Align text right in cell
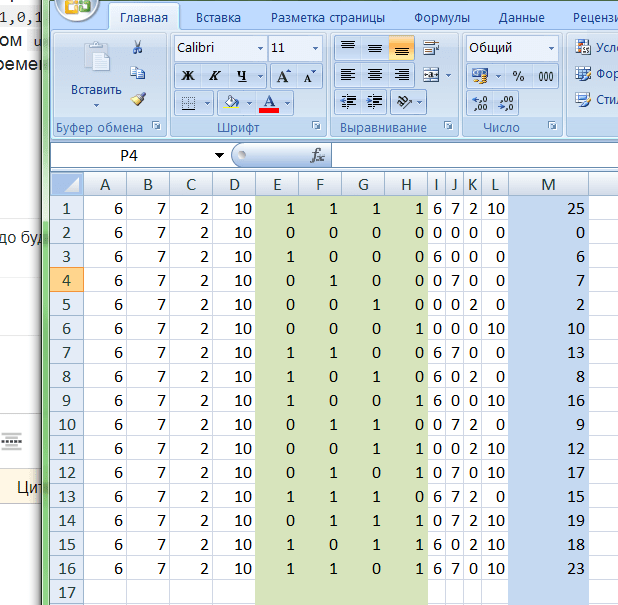 tap(401, 75)
